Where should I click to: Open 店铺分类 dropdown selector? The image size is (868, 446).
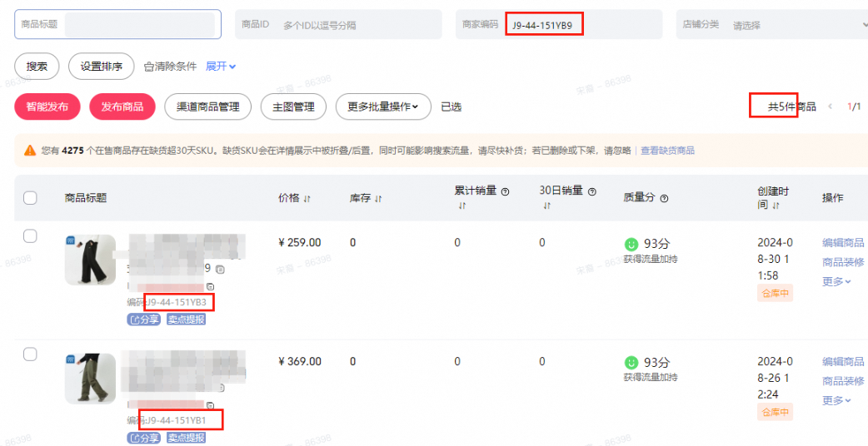point(771,24)
